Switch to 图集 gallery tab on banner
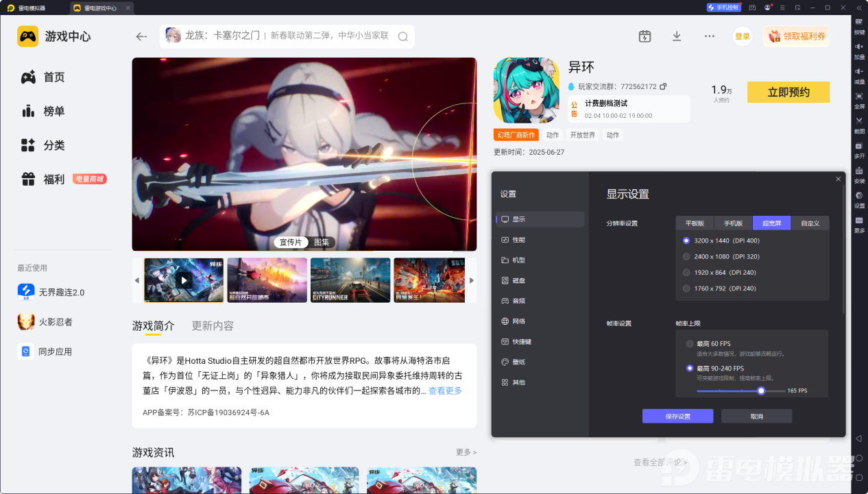The image size is (868, 494). pyautogui.click(x=322, y=242)
